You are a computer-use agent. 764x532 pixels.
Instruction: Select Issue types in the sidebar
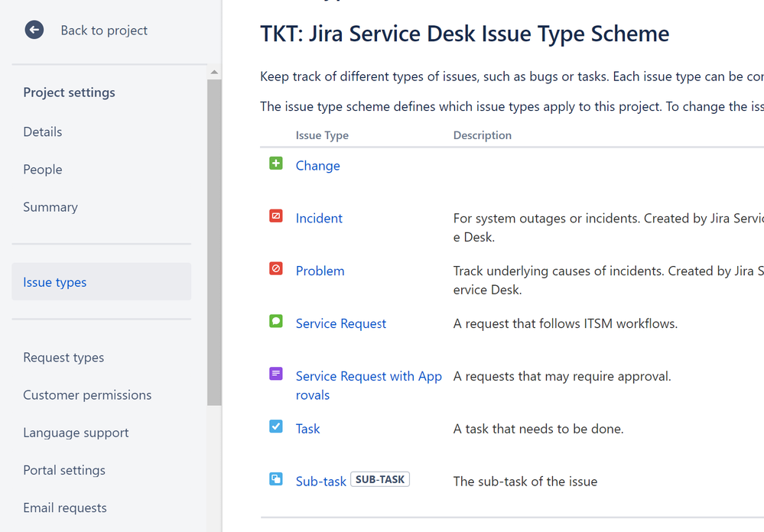point(102,282)
